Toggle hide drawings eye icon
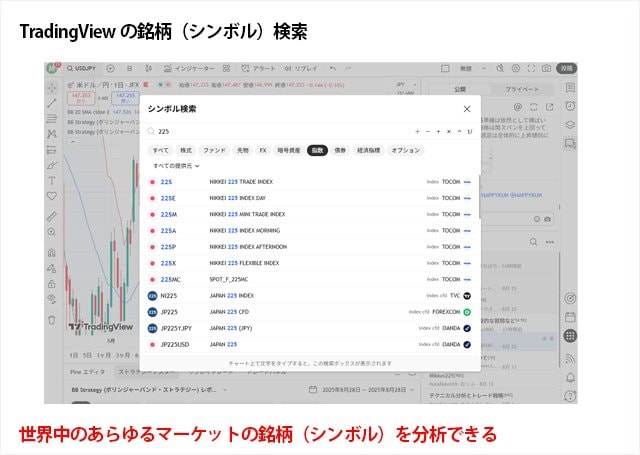 tap(52, 299)
